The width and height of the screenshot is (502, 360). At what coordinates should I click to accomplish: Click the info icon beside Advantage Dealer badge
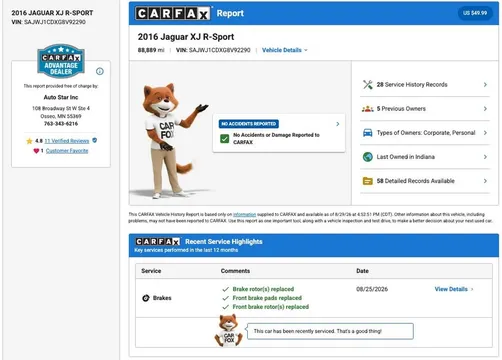tap(100, 71)
